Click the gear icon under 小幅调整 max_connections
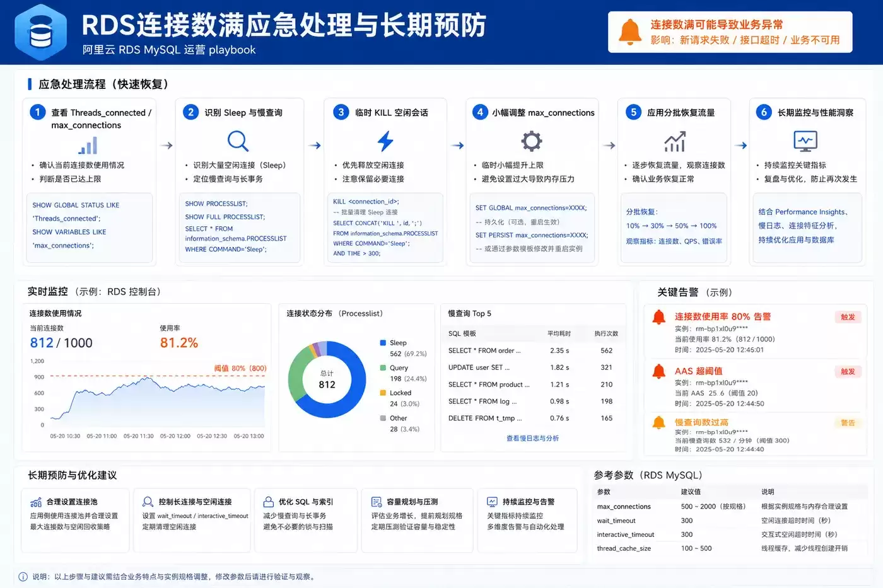Screen dimensions: 883x588 pyautogui.click(x=532, y=141)
